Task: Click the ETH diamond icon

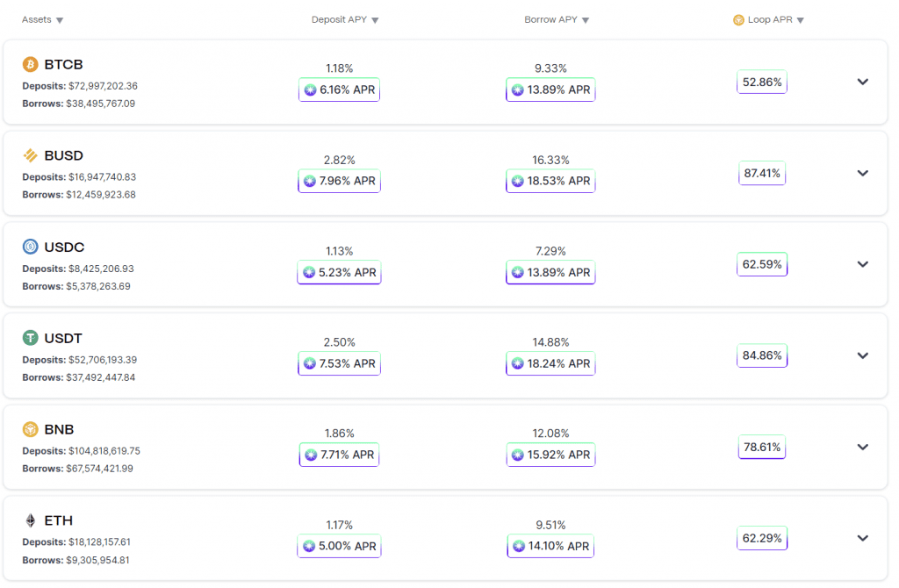Action: pos(31,520)
